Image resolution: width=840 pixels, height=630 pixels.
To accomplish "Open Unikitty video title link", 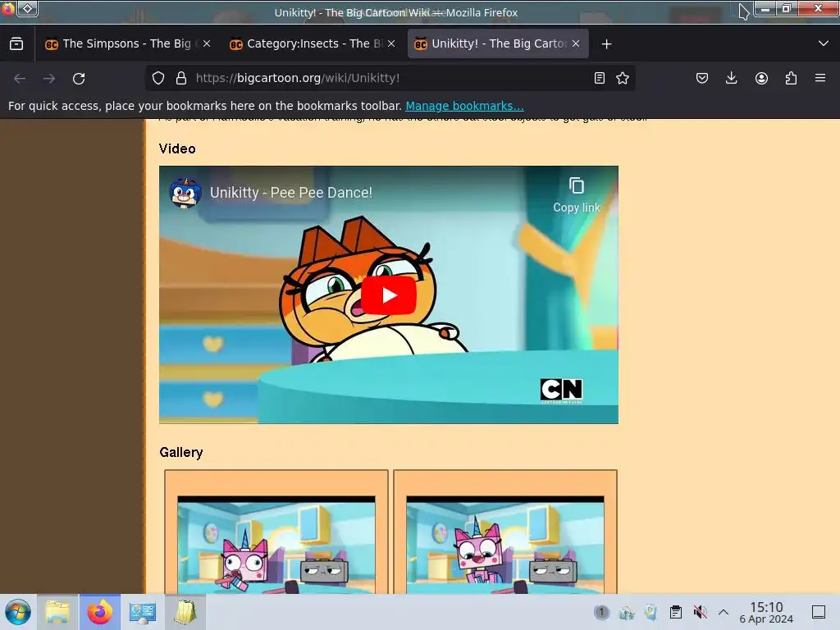I will pos(291,193).
